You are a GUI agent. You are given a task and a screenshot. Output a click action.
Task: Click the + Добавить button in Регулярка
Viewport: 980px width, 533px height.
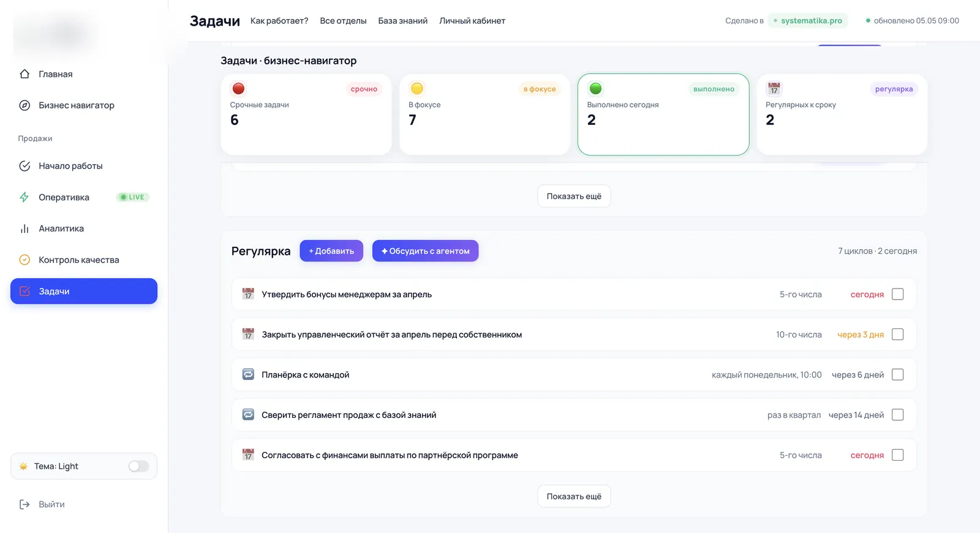(331, 251)
